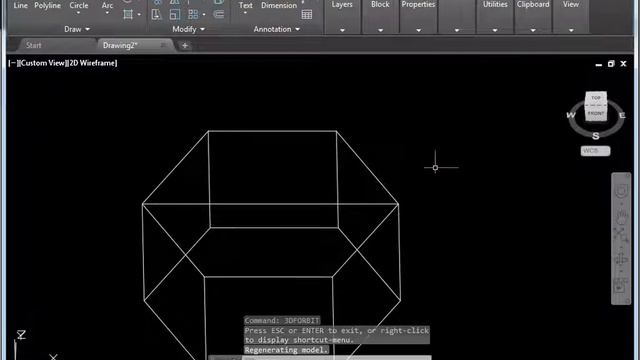Click the ShowMotion navigation bar icon

(621, 285)
